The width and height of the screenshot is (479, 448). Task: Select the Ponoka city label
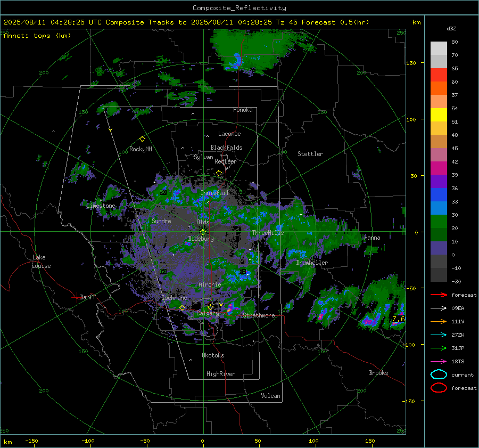pyautogui.click(x=243, y=110)
